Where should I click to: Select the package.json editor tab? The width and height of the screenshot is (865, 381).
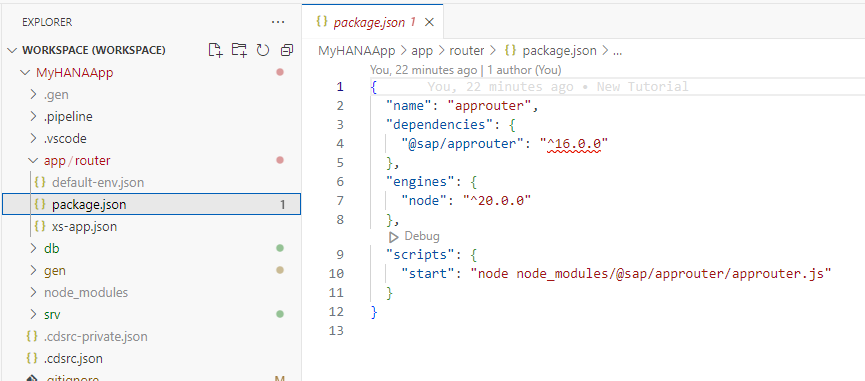tap(373, 22)
